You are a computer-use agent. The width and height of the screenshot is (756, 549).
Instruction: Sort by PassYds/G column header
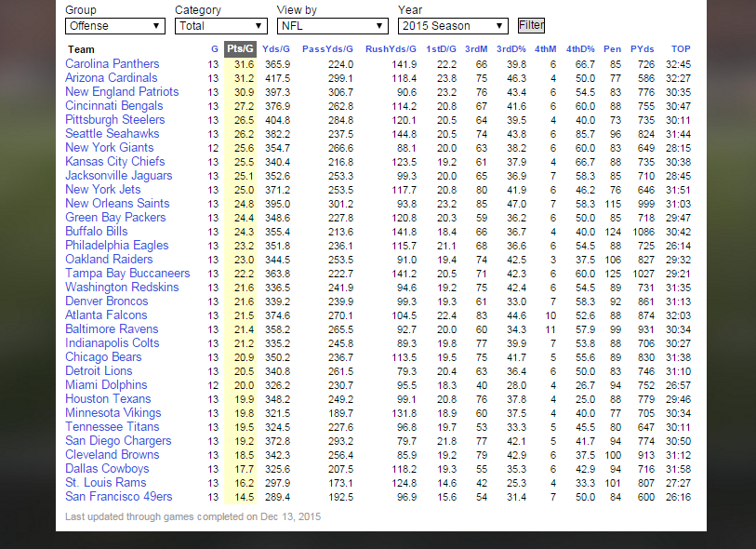pyautogui.click(x=327, y=49)
